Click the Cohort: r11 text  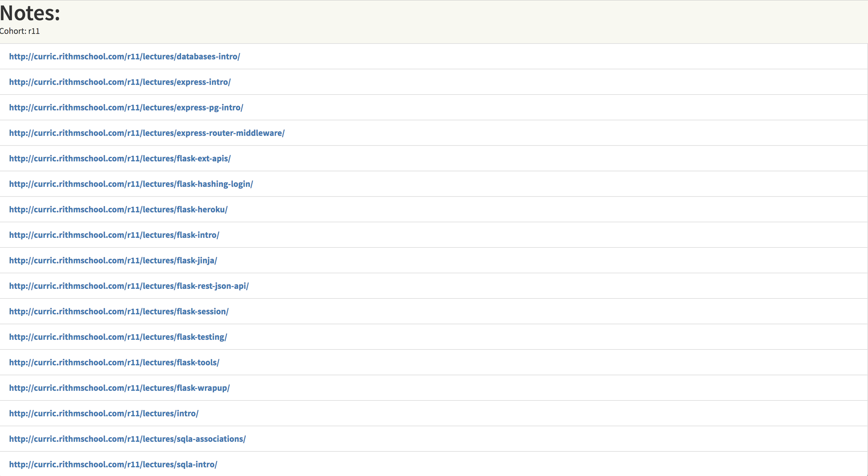pos(20,31)
